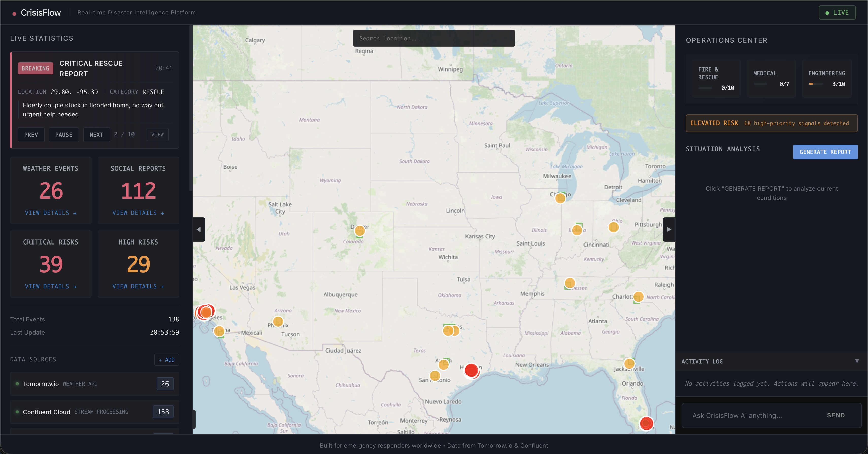Collapse the Activity Log section
Screen dimensions: 868x454
(x=857, y=361)
